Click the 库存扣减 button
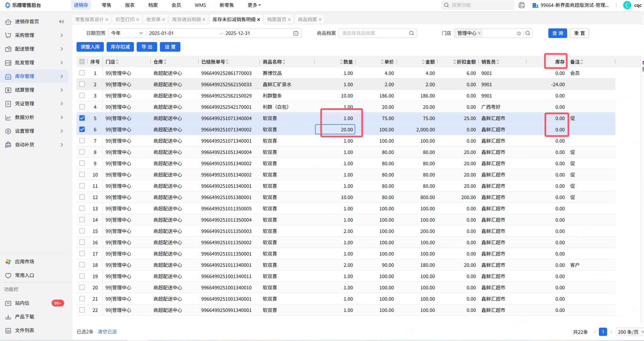This screenshot has height=341, width=644. coord(120,47)
